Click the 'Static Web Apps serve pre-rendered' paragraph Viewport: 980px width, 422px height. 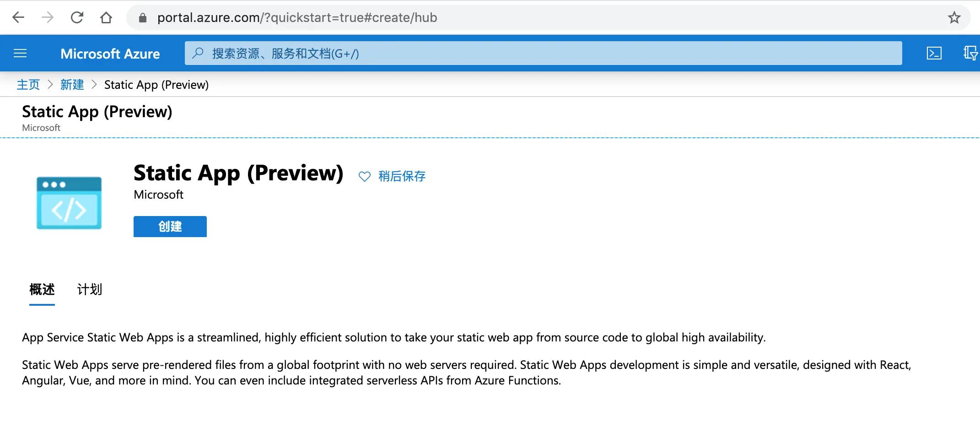(467, 373)
